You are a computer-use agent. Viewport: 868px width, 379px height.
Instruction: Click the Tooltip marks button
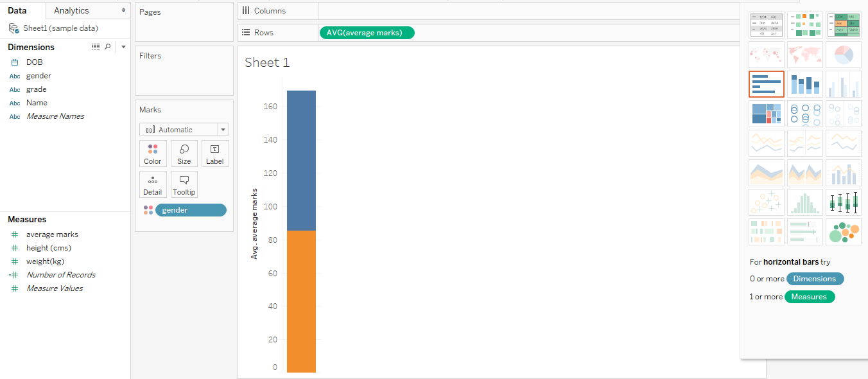click(184, 184)
